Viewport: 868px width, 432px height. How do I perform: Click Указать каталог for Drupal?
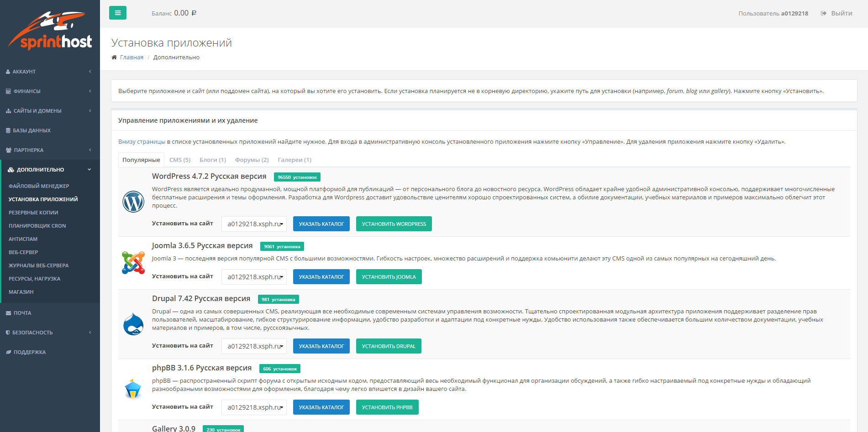(321, 346)
